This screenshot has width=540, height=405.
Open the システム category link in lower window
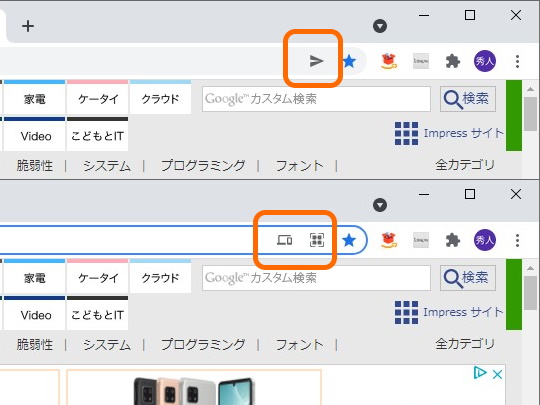(107, 345)
